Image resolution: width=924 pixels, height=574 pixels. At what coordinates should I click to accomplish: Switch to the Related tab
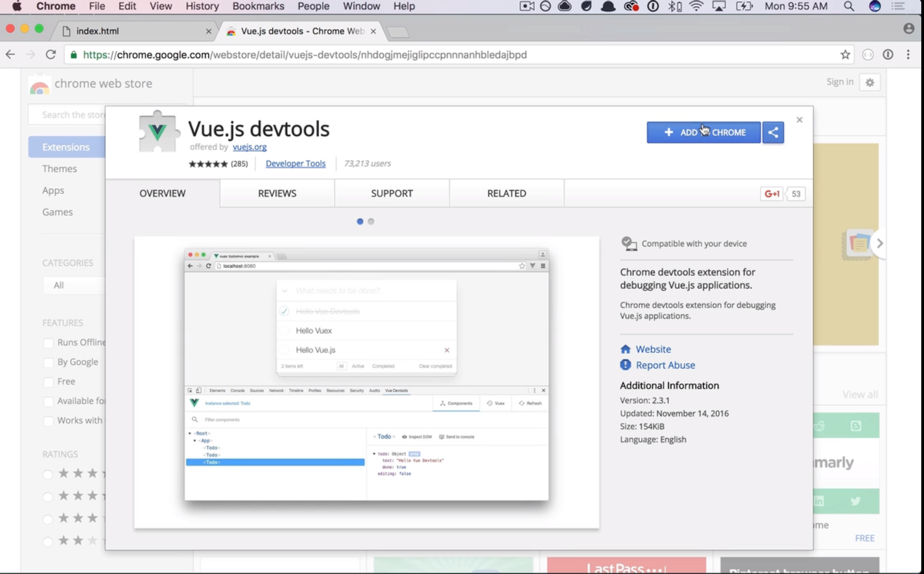[x=507, y=193]
